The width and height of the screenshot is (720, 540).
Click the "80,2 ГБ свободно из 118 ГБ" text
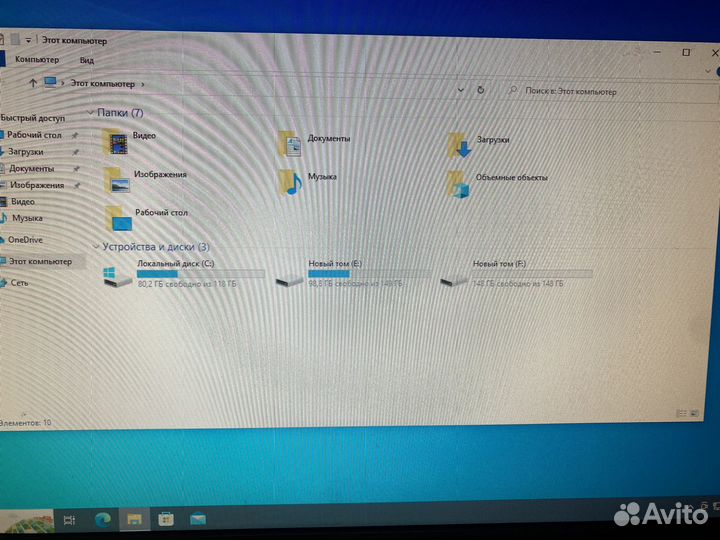tap(187, 284)
